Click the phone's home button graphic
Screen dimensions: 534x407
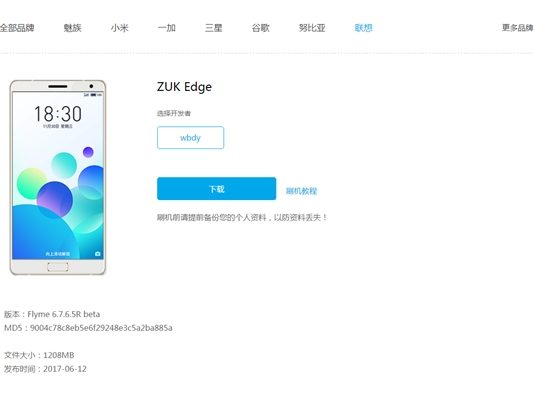[58, 267]
